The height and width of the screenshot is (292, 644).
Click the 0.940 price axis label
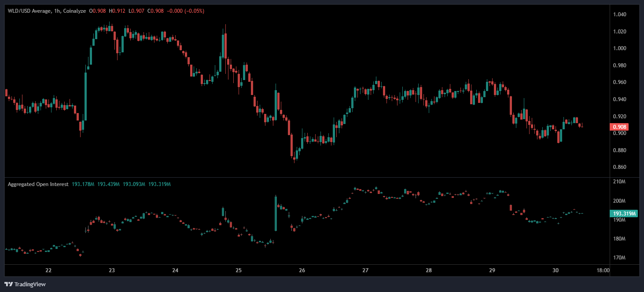click(x=619, y=99)
